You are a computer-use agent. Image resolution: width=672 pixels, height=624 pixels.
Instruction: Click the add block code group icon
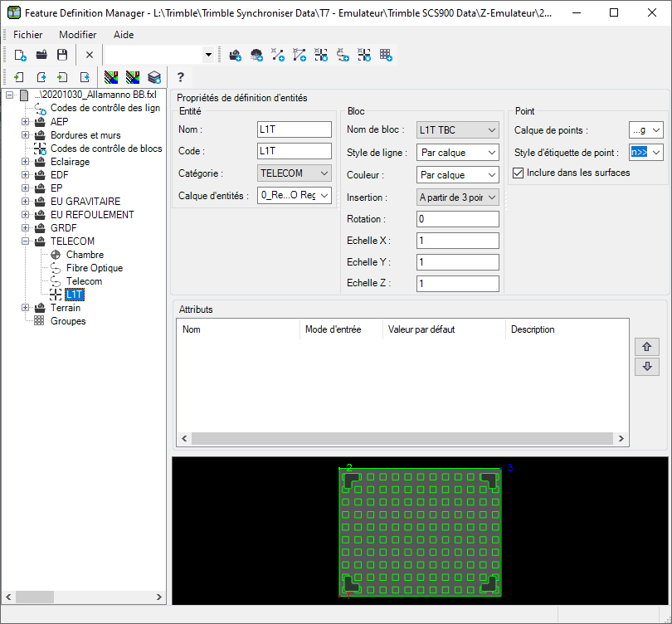tap(363, 54)
